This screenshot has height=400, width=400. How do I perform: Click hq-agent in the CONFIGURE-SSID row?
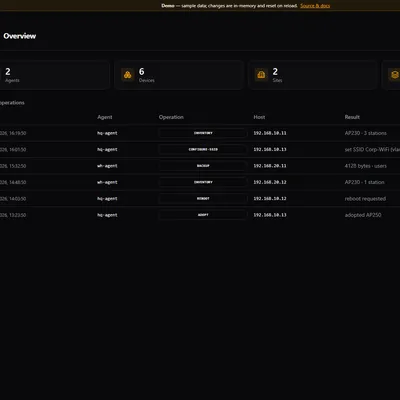[107, 149]
